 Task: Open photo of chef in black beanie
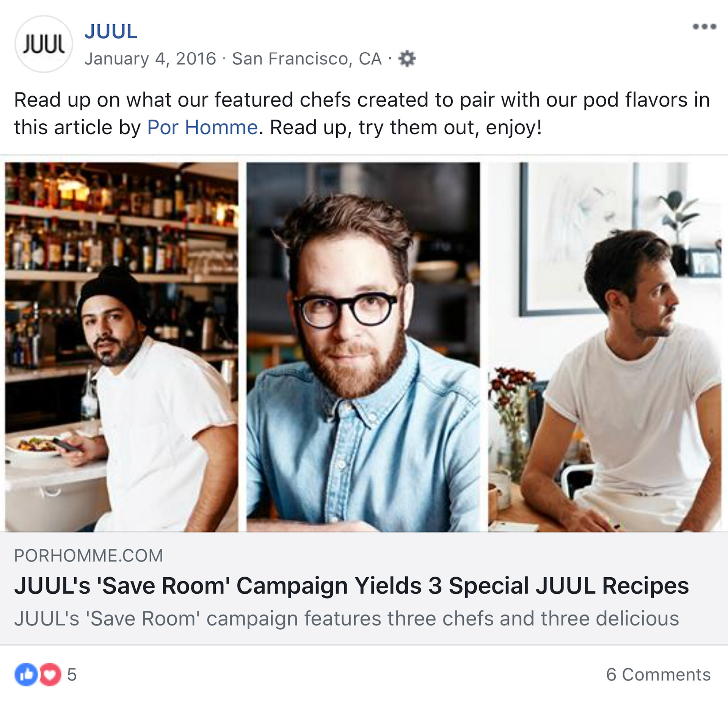tap(122, 347)
